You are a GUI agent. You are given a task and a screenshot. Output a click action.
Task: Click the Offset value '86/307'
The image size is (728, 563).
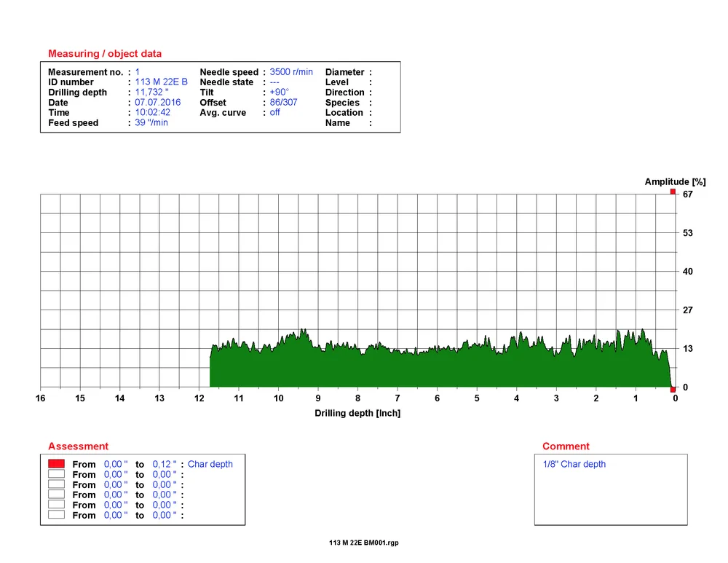tap(283, 102)
